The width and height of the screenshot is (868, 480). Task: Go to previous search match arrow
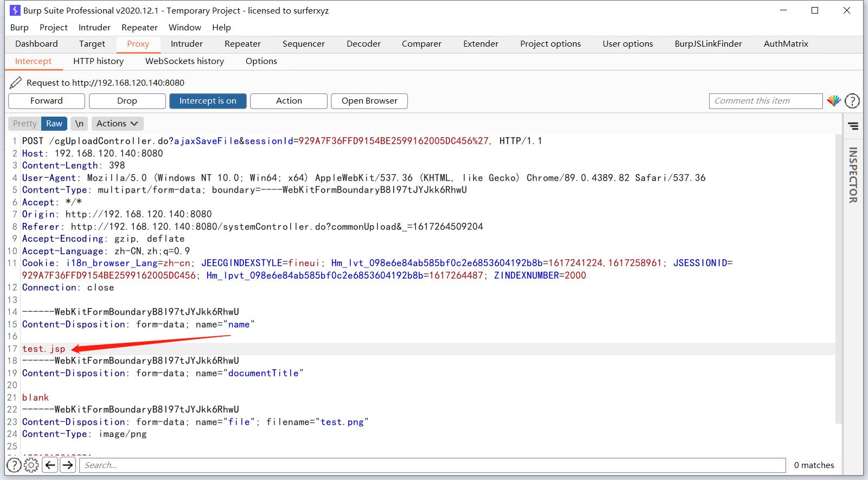50,465
